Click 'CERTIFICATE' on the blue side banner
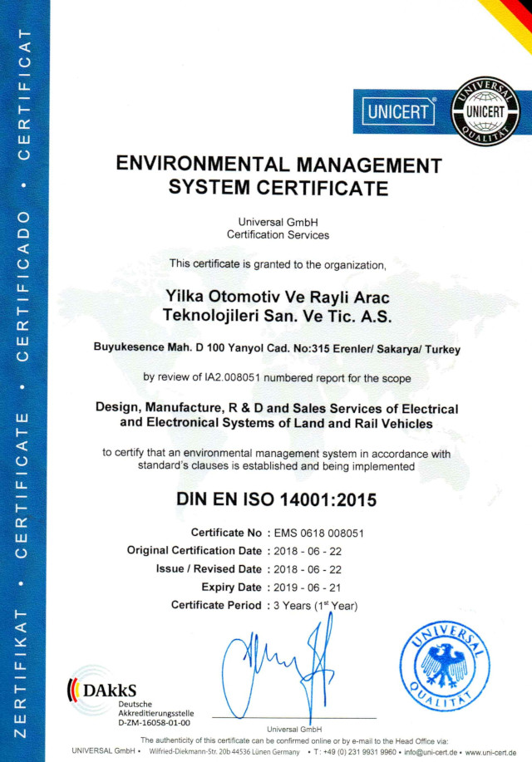 (x=21, y=485)
